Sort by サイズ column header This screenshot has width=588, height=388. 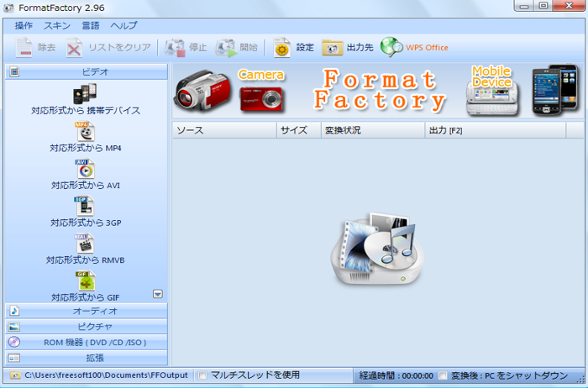(299, 130)
